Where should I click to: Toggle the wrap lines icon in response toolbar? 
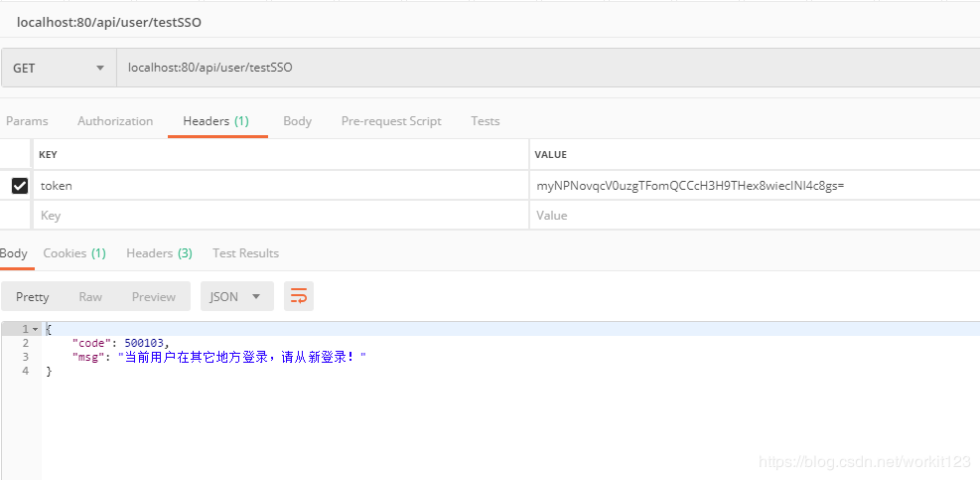click(x=299, y=296)
